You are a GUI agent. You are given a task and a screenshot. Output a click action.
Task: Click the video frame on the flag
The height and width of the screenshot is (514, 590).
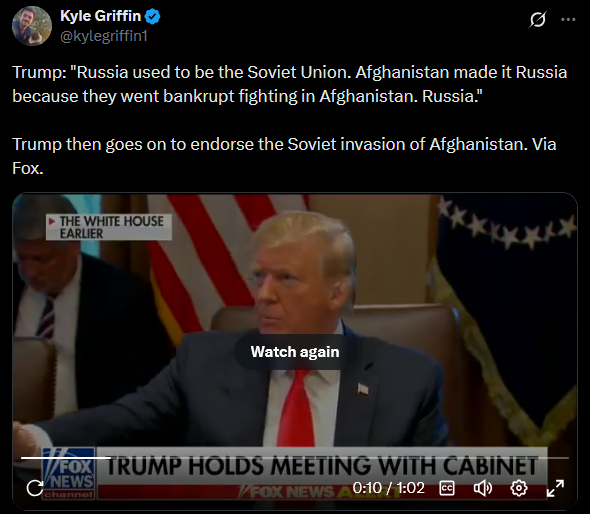211,256
